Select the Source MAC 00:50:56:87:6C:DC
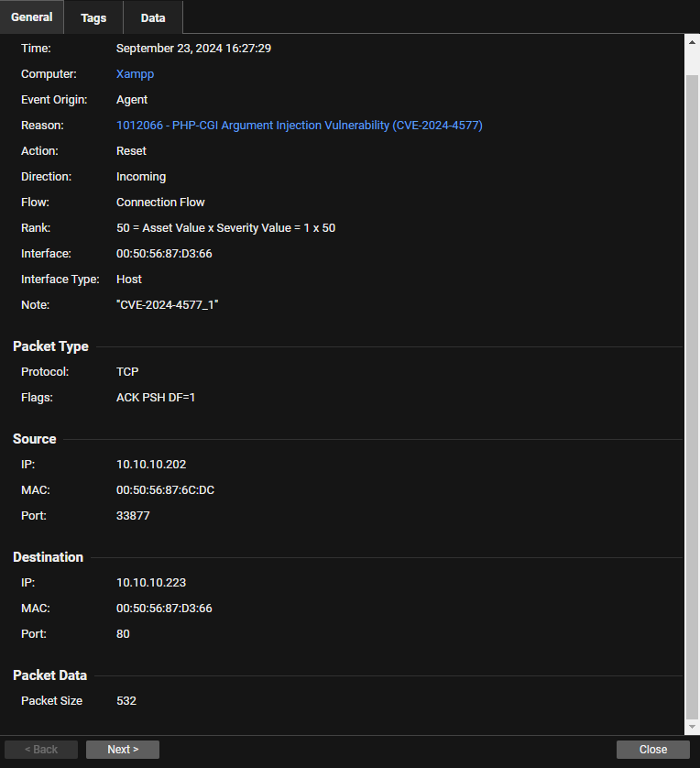This screenshot has height=768, width=700. click(x=165, y=489)
